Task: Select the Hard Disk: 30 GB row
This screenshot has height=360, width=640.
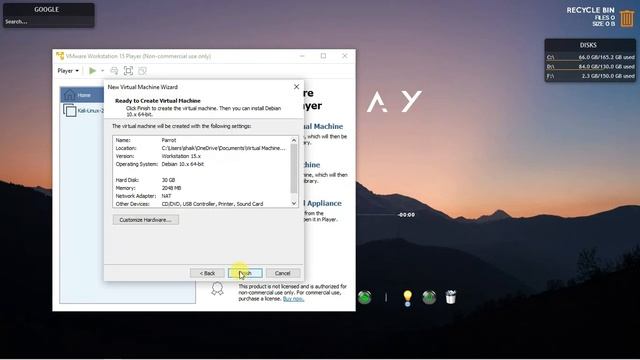Action: point(202,180)
